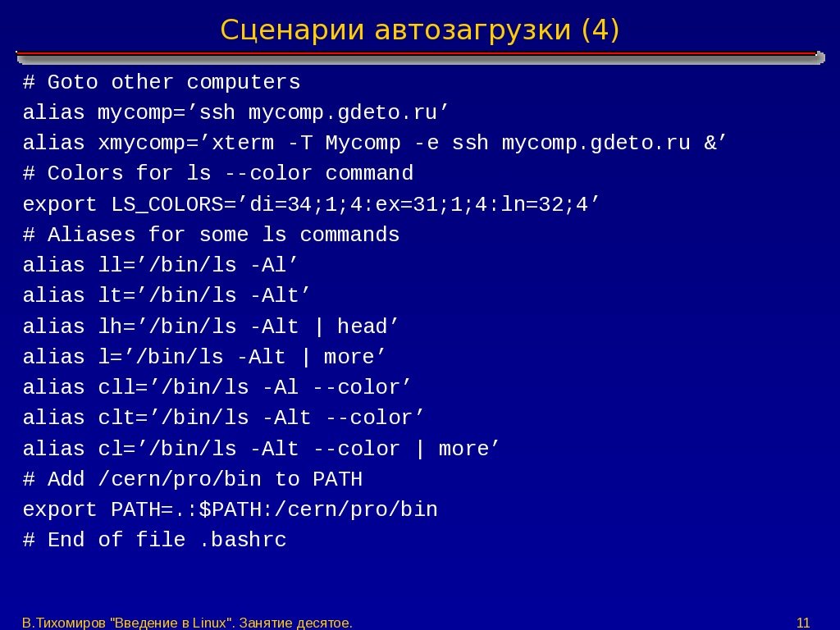Select the line "export PATH=.:$PATH:/cern/pro/bin"
Screen dimensions: 840x630
[x=231, y=510]
